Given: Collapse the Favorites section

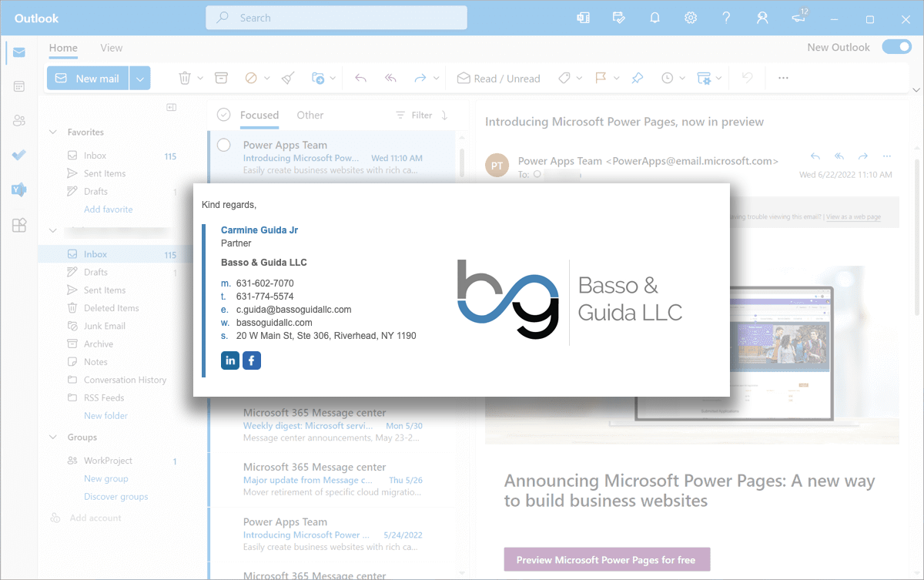Looking at the screenshot, I should [x=53, y=132].
